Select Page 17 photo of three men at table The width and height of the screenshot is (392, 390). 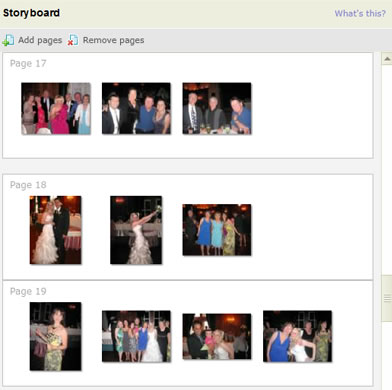(x=217, y=109)
